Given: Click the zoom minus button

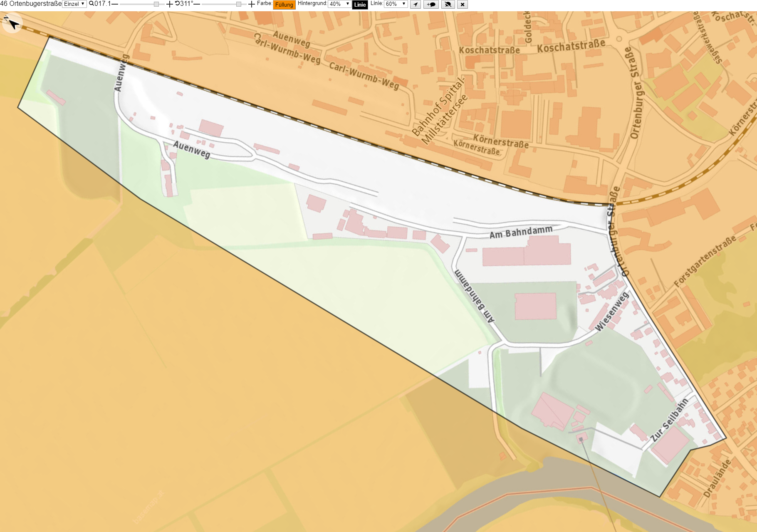Looking at the screenshot, I should click(x=115, y=4).
